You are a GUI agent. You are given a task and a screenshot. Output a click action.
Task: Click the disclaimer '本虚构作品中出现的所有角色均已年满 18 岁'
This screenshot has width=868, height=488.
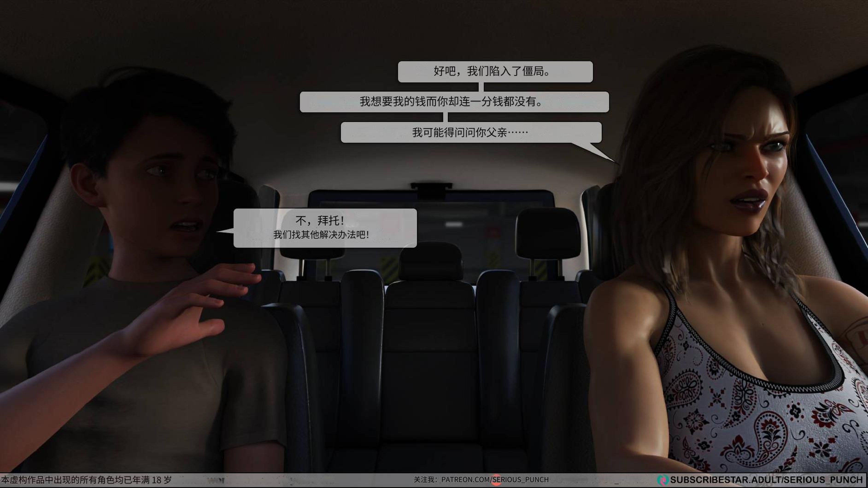pos(86,479)
